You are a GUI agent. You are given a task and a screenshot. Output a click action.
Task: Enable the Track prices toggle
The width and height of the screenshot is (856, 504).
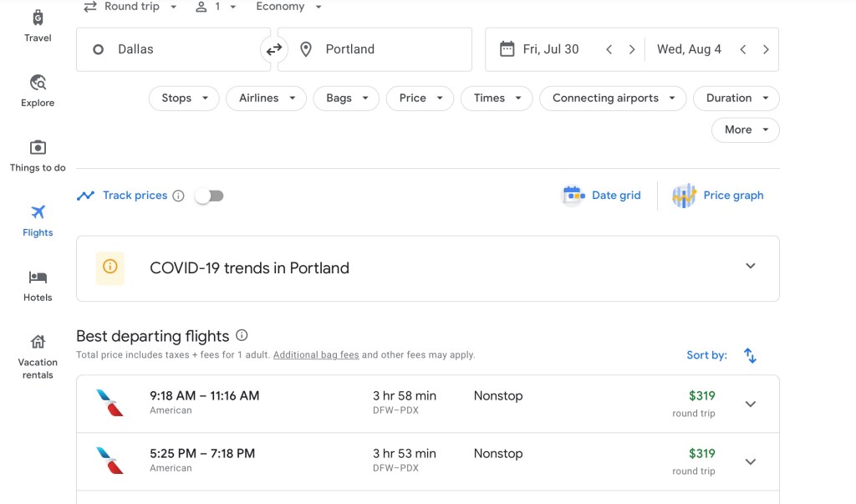209,196
